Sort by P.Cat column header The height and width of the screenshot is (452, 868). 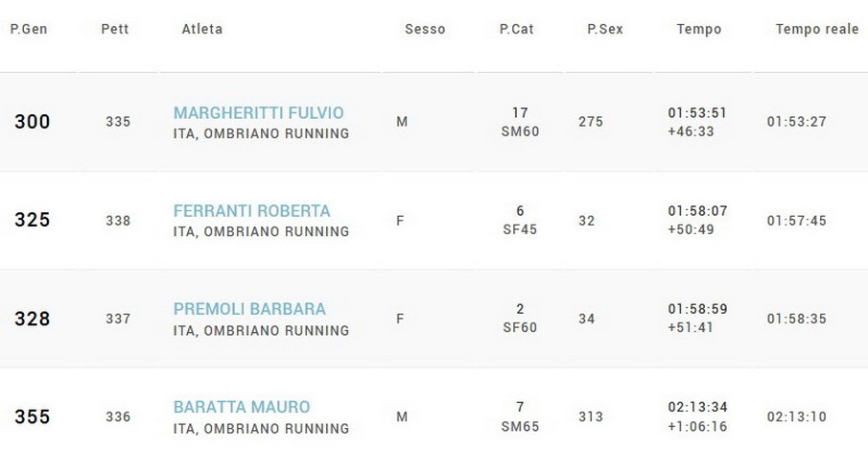coord(517,30)
